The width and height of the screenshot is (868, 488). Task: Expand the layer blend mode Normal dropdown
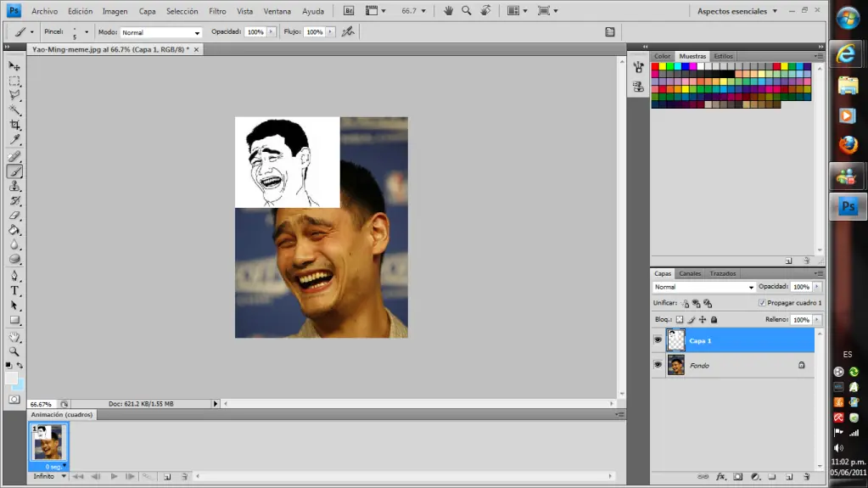pos(703,287)
